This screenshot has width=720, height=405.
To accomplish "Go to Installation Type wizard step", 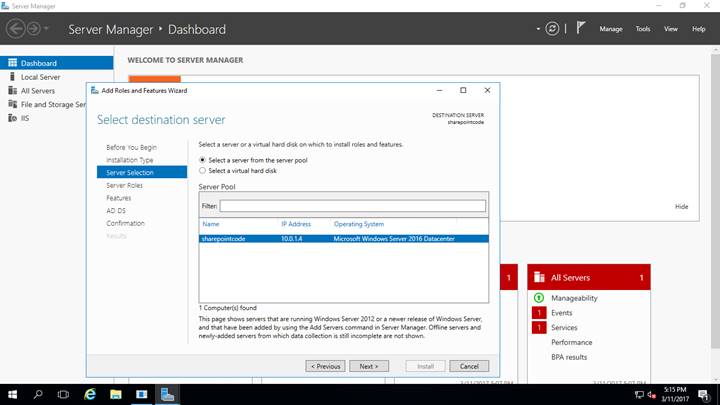I will point(129,160).
